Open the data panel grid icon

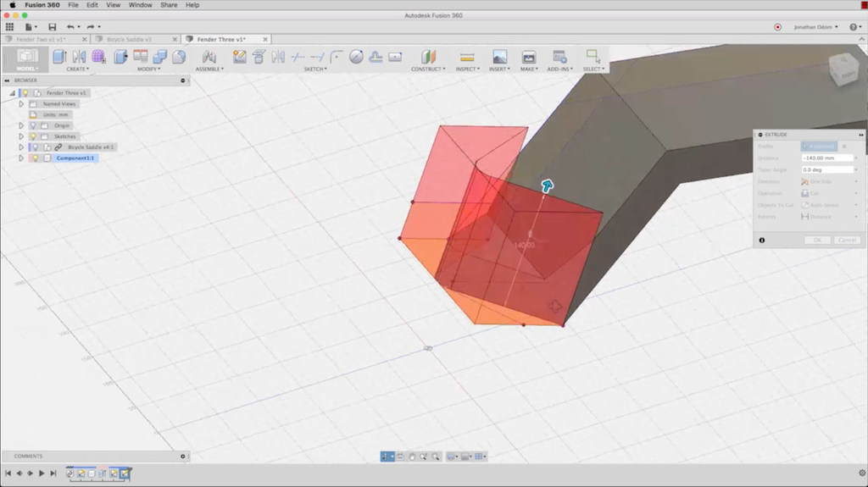point(9,27)
